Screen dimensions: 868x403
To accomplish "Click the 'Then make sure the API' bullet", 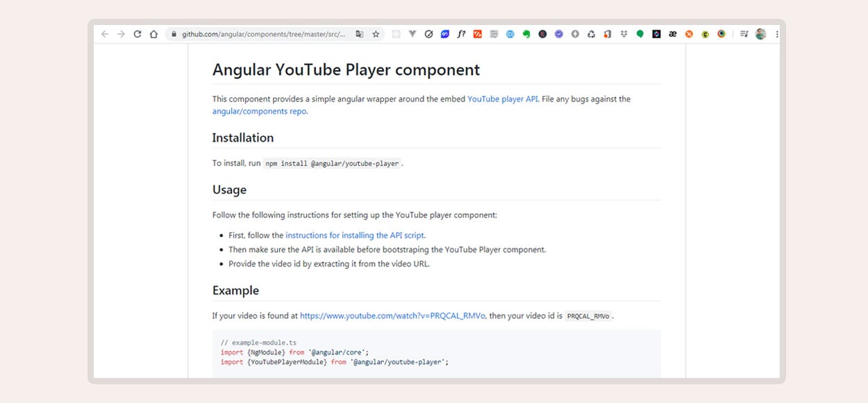I will click(x=387, y=249).
